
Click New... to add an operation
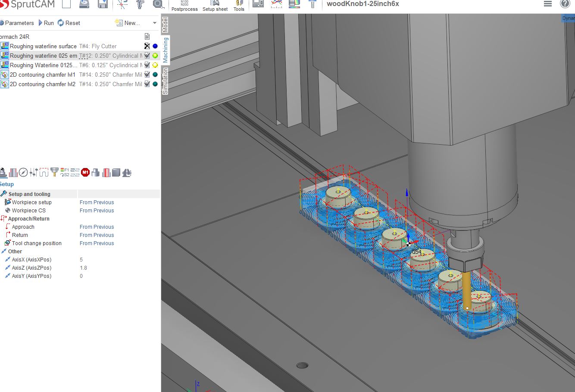128,23
